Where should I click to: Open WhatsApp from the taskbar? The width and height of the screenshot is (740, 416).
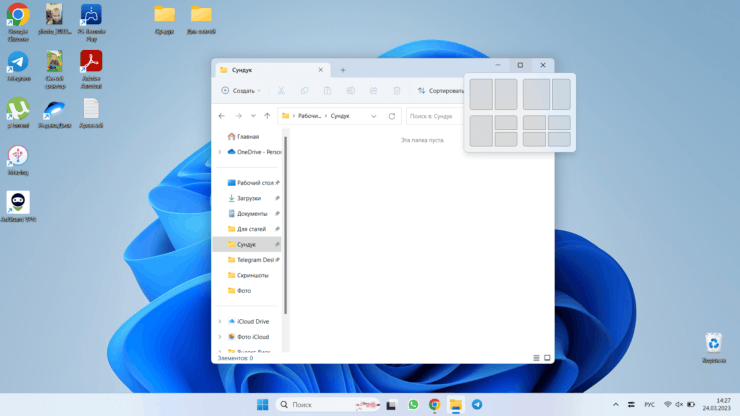click(x=413, y=405)
